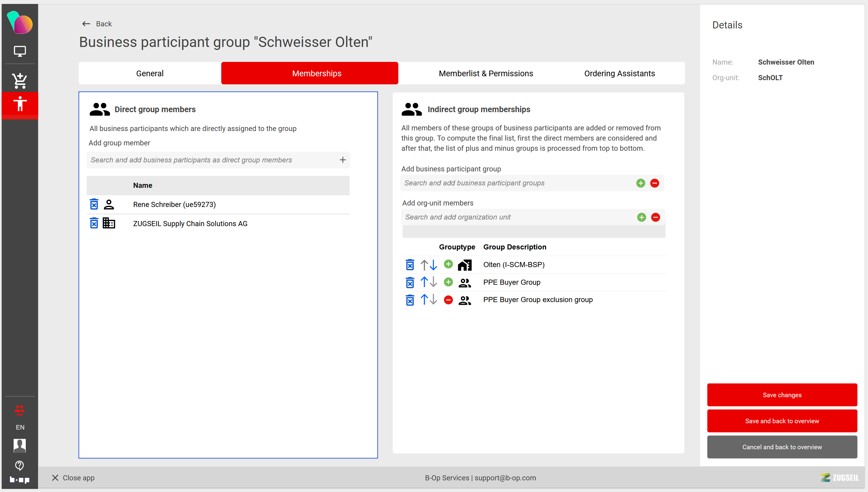Switch to Memberlist & Permissions tab
868x492 pixels.
485,73
